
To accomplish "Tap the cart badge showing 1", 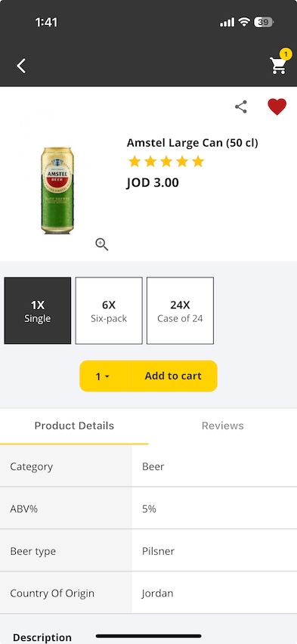I will click(x=286, y=54).
